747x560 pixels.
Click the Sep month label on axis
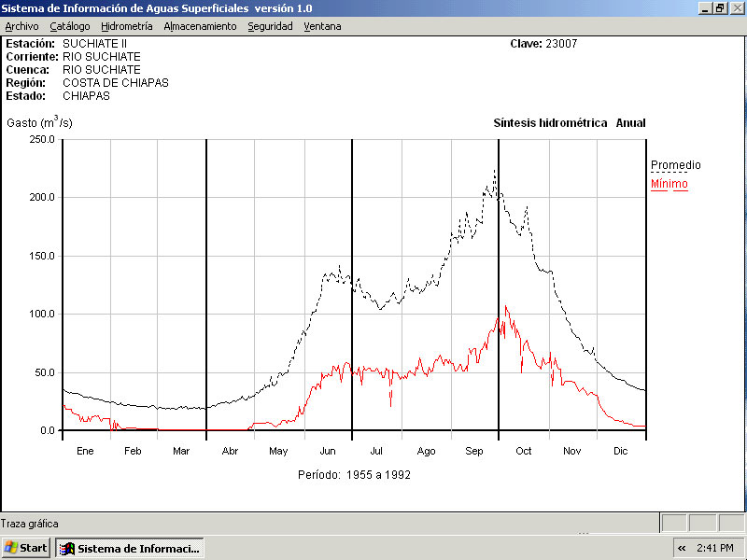[474, 451]
